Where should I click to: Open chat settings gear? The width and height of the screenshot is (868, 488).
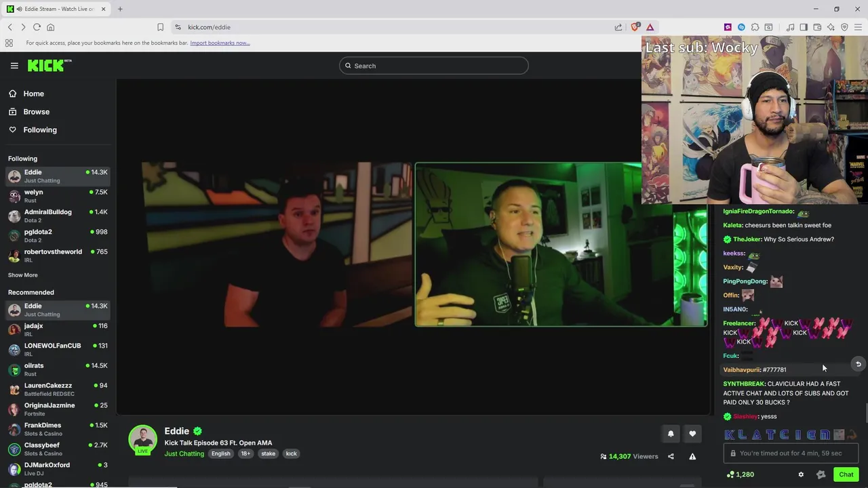801,474
